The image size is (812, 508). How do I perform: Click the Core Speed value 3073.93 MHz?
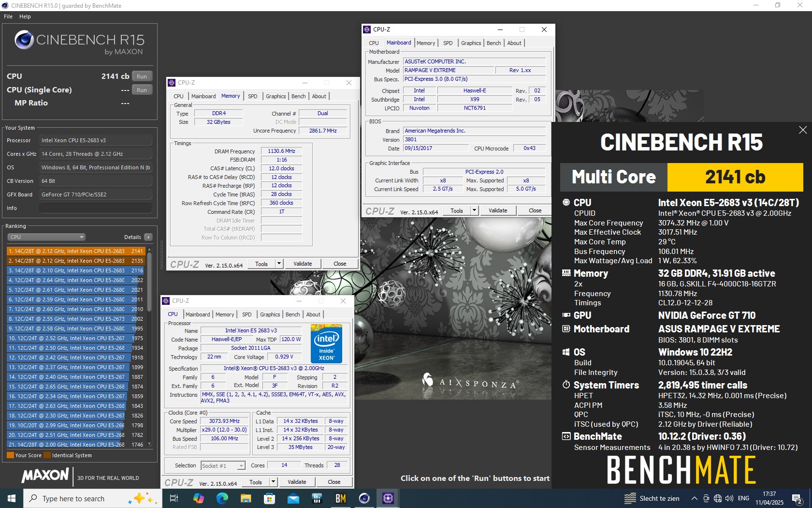point(224,421)
